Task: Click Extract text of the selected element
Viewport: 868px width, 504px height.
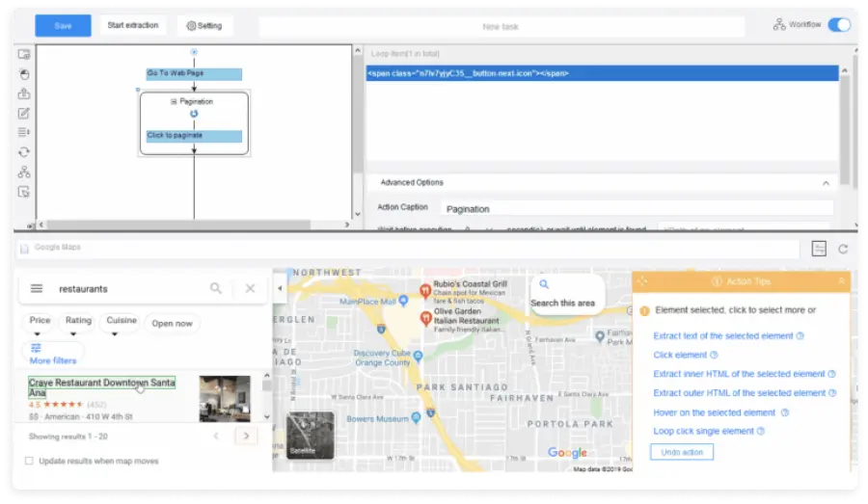Action: click(723, 336)
